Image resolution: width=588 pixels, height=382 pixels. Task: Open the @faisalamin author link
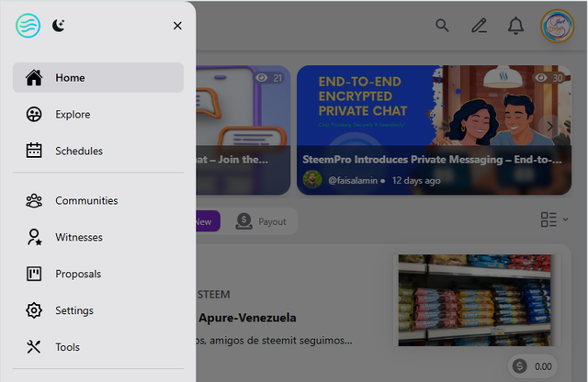tap(353, 181)
